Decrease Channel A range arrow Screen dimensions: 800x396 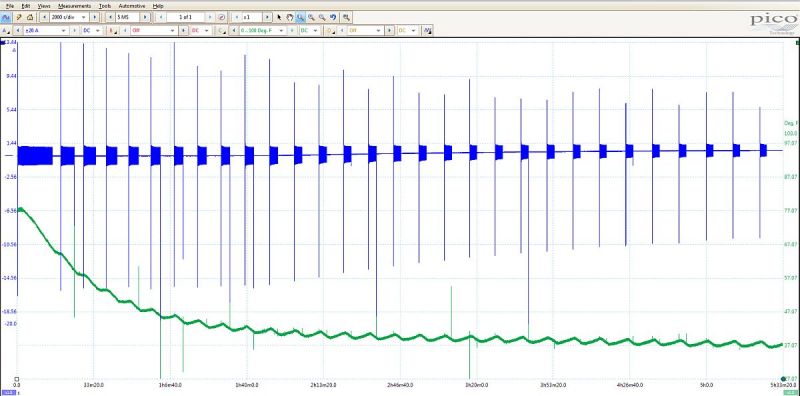[x=18, y=31]
